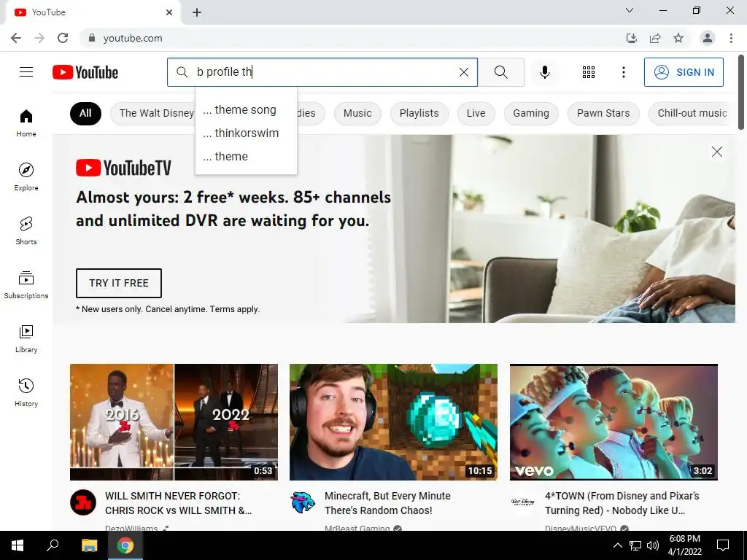The height and width of the screenshot is (560, 747).
Task: Open the 4*TOWN Nobody Like U title
Action: point(622,503)
